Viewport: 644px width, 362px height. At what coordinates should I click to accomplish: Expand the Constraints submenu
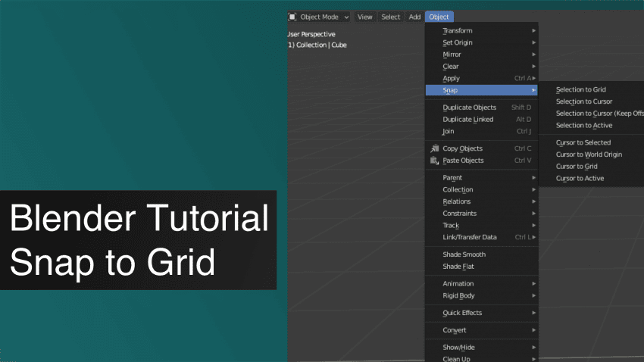tap(481, 214)
